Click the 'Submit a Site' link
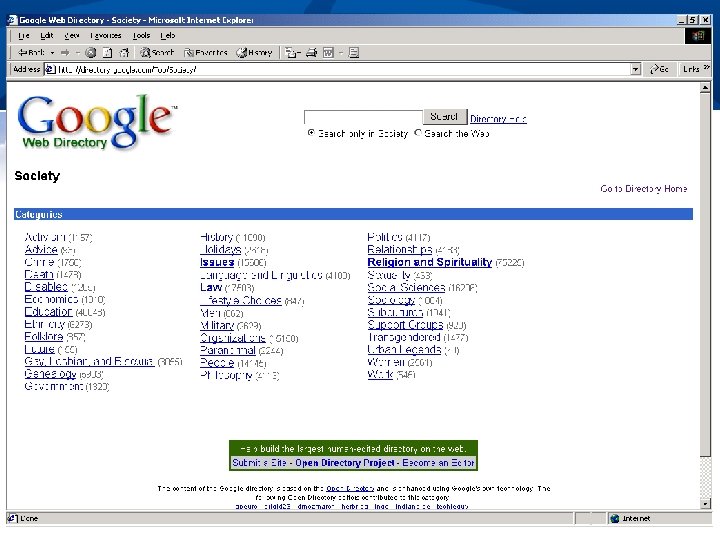This screenshot has width=720, height=540. tap(259, 462)
